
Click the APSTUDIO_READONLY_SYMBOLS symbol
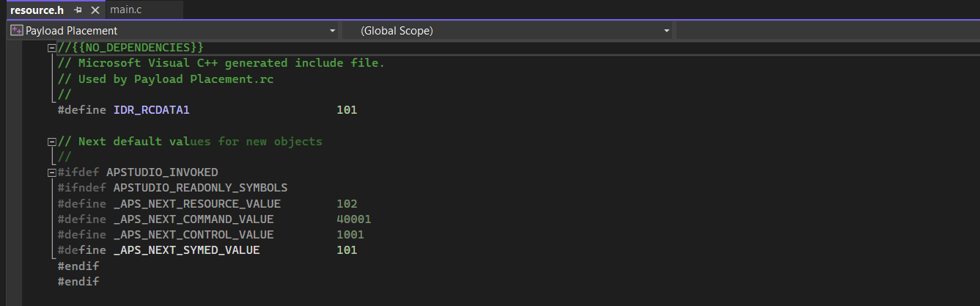[200, 188]
